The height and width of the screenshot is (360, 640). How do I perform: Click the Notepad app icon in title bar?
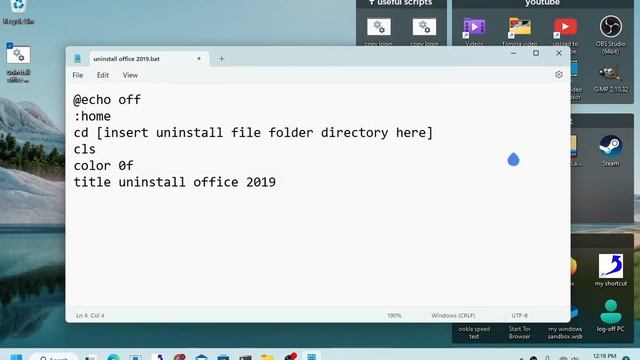pos(77,59)
